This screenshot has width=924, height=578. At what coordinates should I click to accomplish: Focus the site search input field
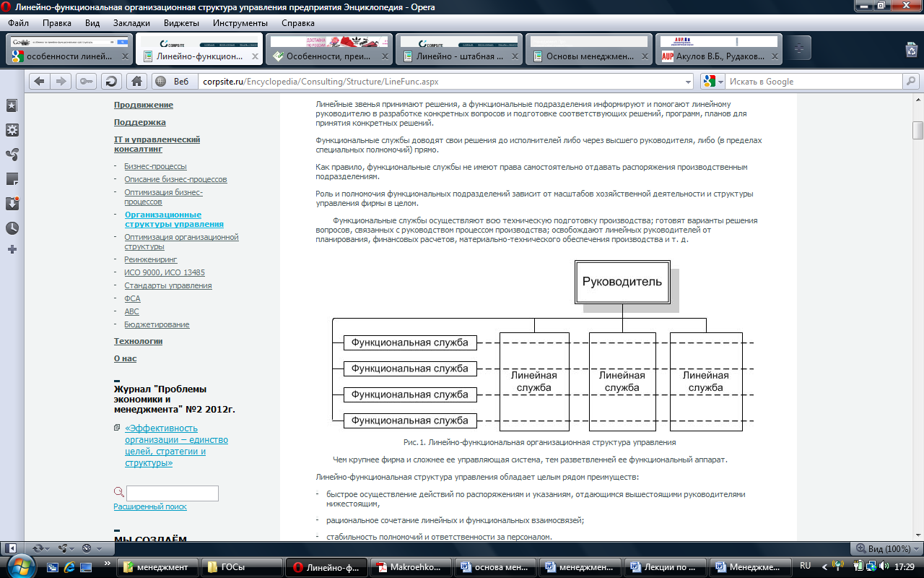coord(172,493)
